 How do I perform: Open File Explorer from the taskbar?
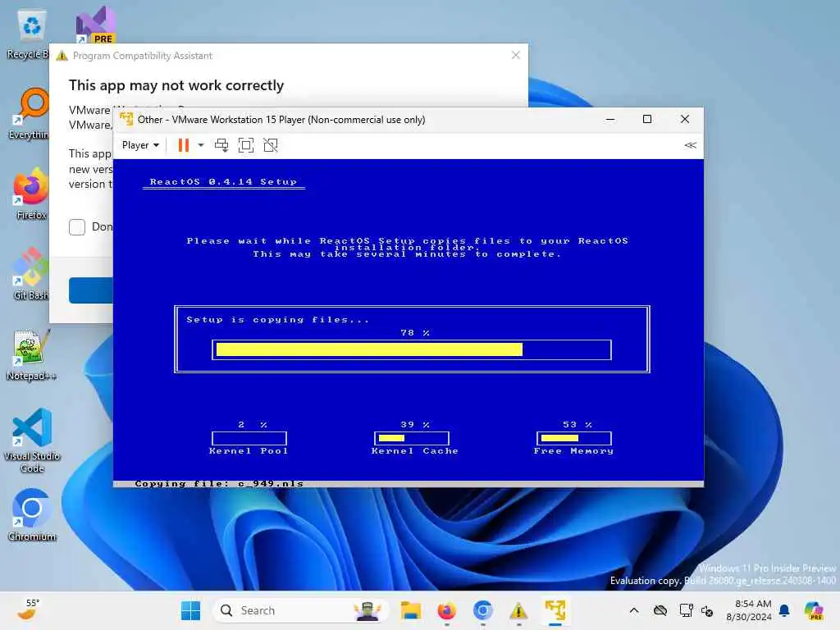coord(410,610)
